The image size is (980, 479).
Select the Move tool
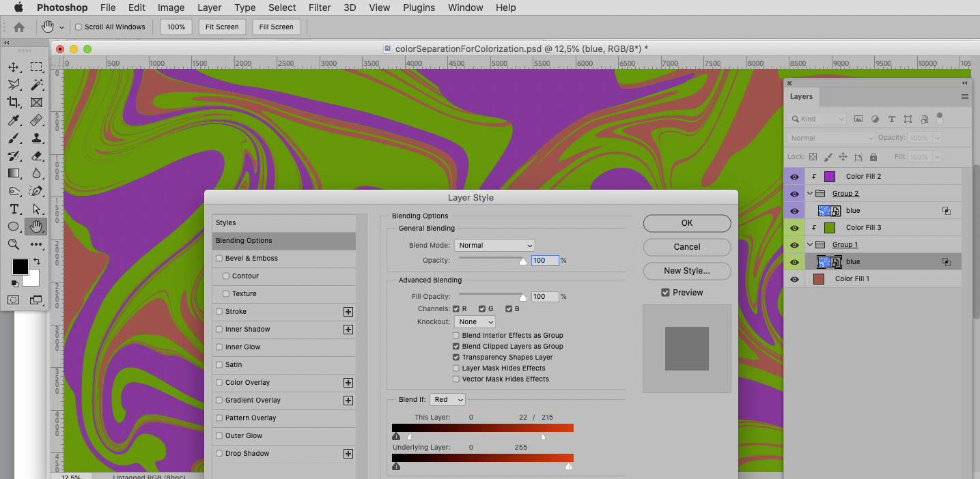(x=14, y=66)
